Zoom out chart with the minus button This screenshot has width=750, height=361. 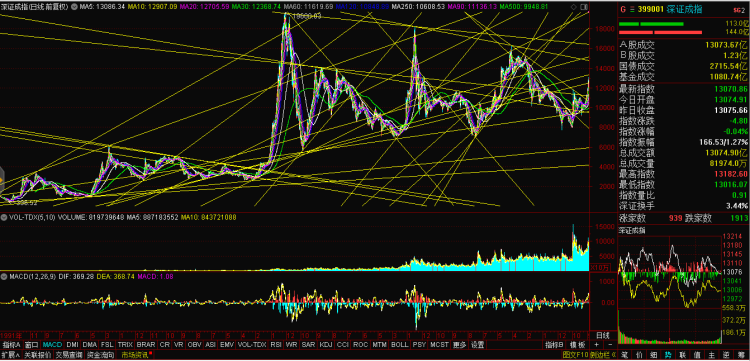click(610, 345)
